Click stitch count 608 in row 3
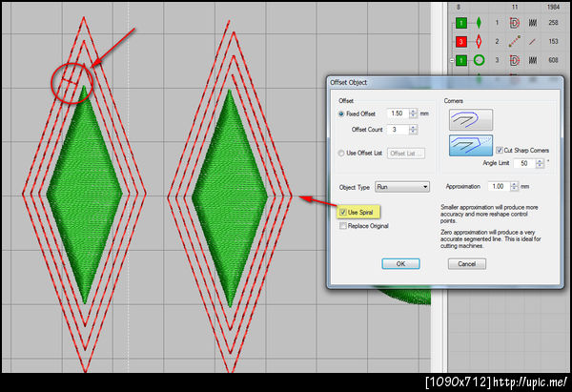This screenshot has height=392, width=572. pos(553,60)
